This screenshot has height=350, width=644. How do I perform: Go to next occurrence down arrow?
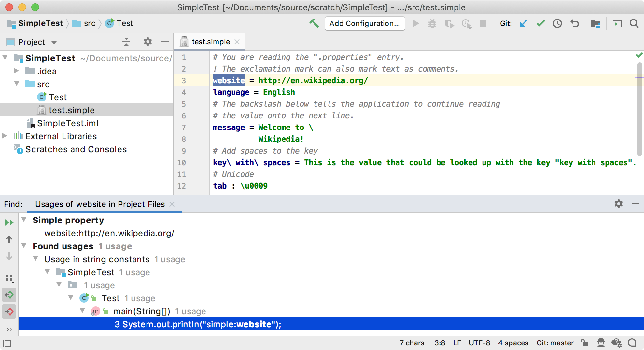9,256
